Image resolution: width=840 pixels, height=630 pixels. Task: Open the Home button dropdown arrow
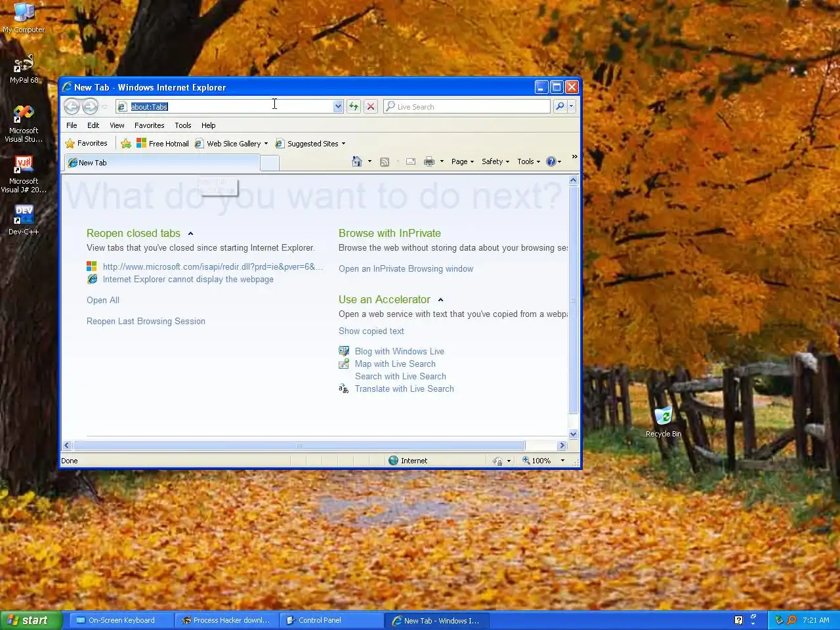pyautogui.click(x=369, y=161)
